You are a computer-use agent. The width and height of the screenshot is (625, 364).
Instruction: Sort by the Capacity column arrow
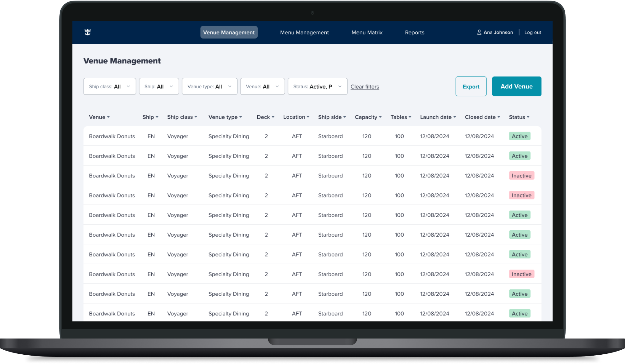pos(380,117)
